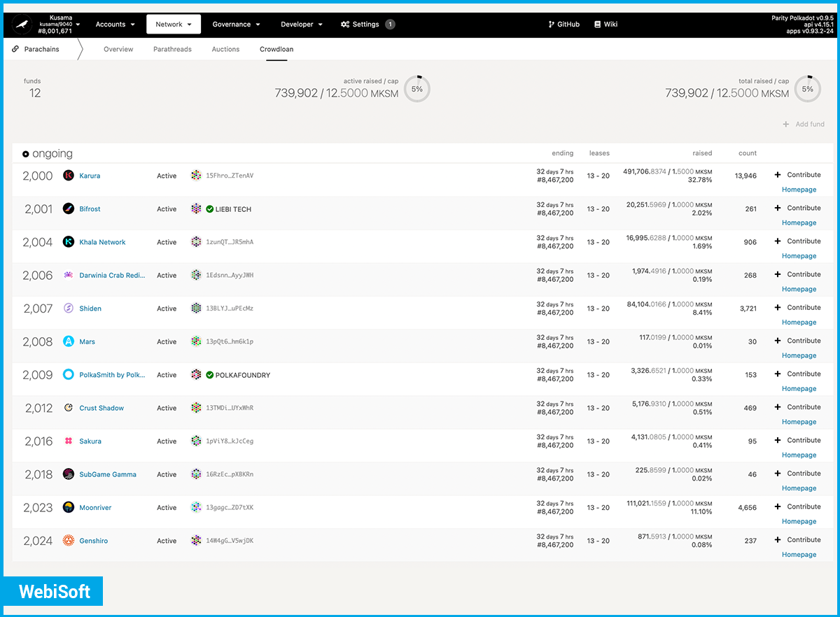Click the Khala Network logo icon

tap(69, 242)
